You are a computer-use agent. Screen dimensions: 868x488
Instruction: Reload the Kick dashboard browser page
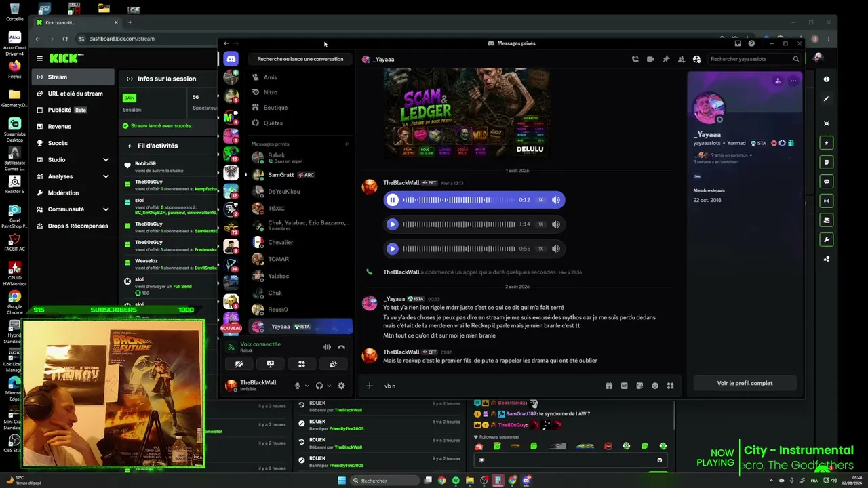(65, 39)
